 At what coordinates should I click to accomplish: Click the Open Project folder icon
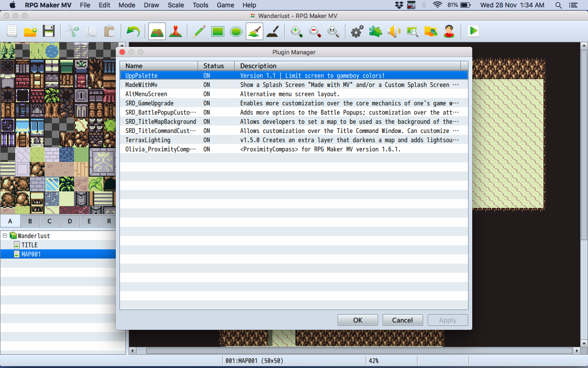point(30,31)
